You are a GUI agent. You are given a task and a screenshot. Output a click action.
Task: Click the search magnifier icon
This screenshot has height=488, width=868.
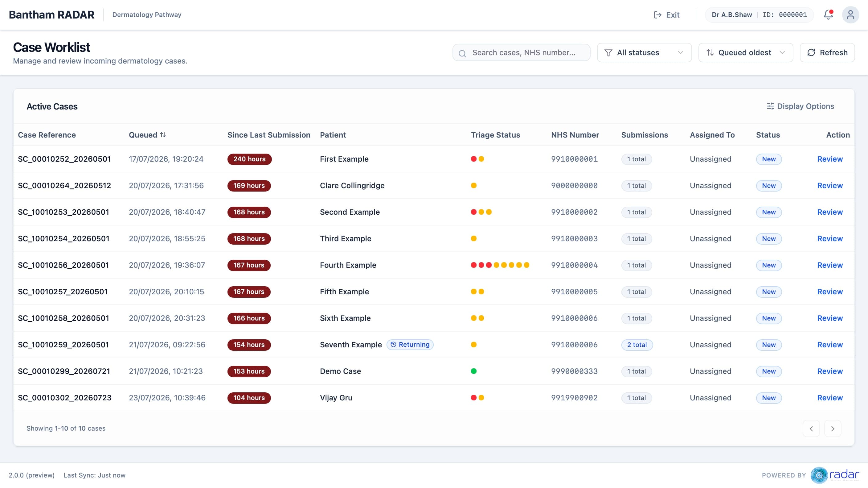pos(462,53)
